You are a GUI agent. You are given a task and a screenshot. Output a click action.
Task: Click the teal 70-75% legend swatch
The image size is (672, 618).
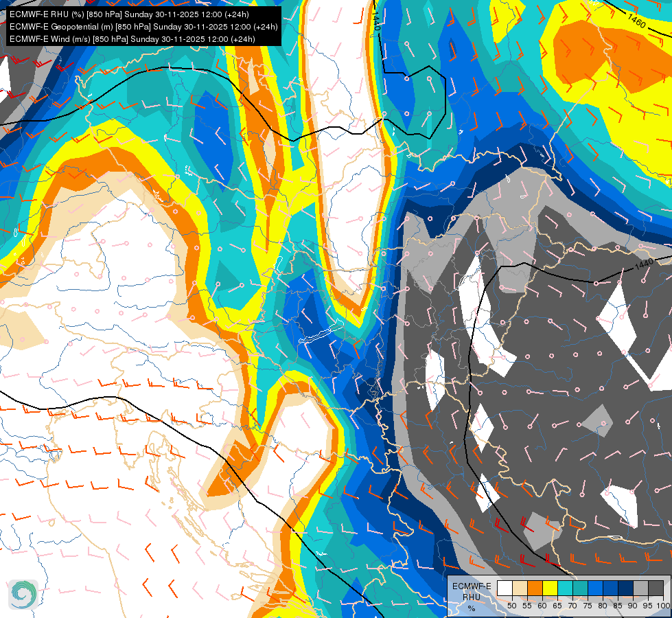pyautogui.click(x=580, y=588)
